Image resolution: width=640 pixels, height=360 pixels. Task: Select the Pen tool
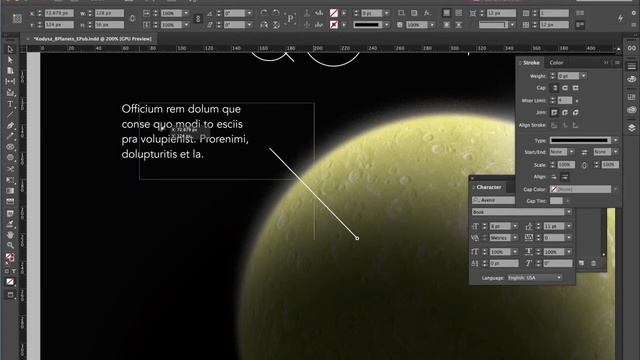(x=10, y=125)
